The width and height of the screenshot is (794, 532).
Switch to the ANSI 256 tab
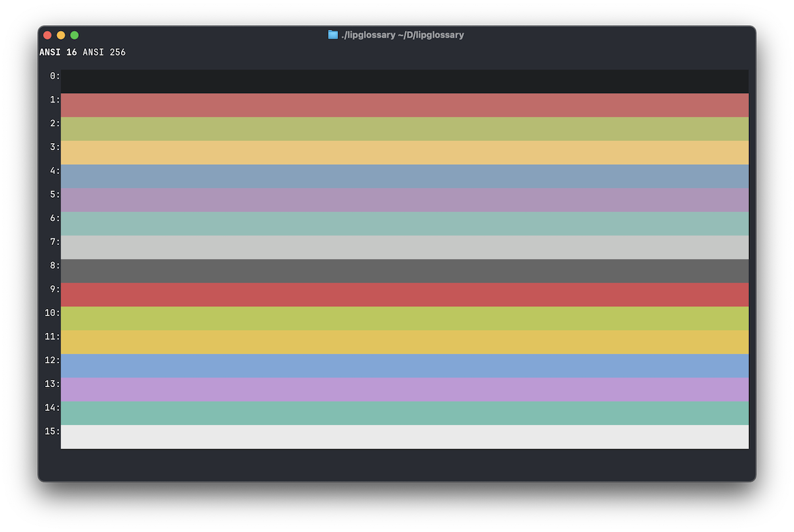(x=104, y=52)
